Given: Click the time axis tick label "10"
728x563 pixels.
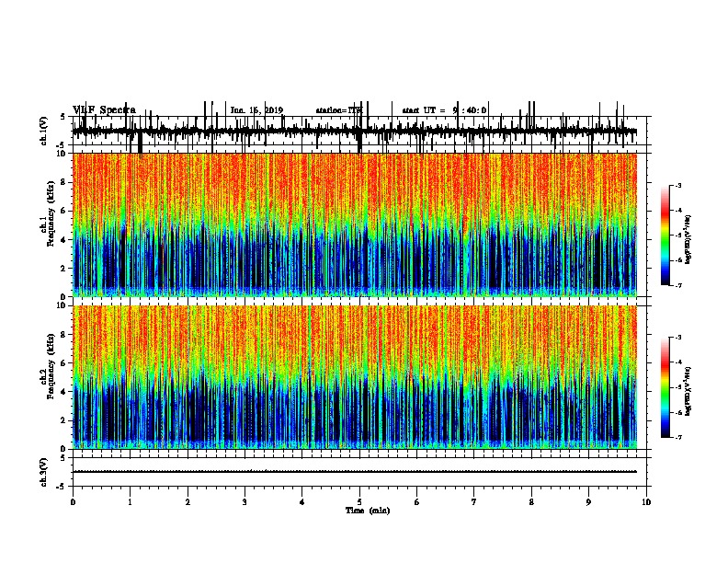Looking at the screenshot, I should pos(646,502).
